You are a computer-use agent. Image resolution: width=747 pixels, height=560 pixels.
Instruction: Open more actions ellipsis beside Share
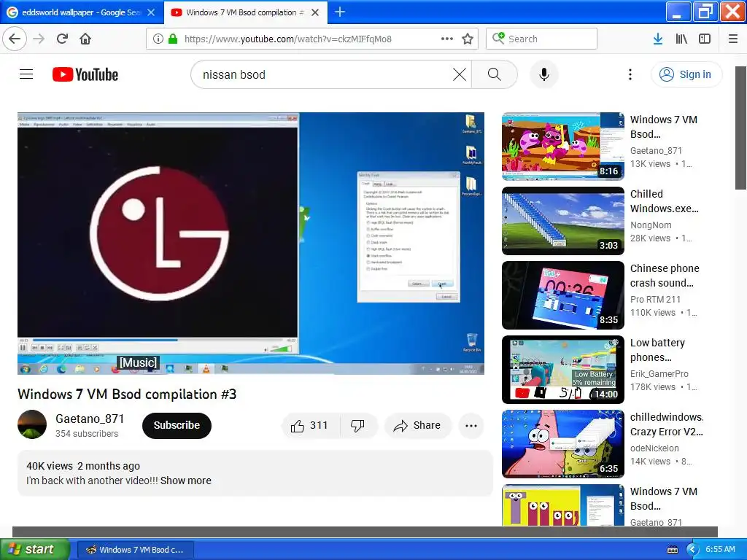471,426
